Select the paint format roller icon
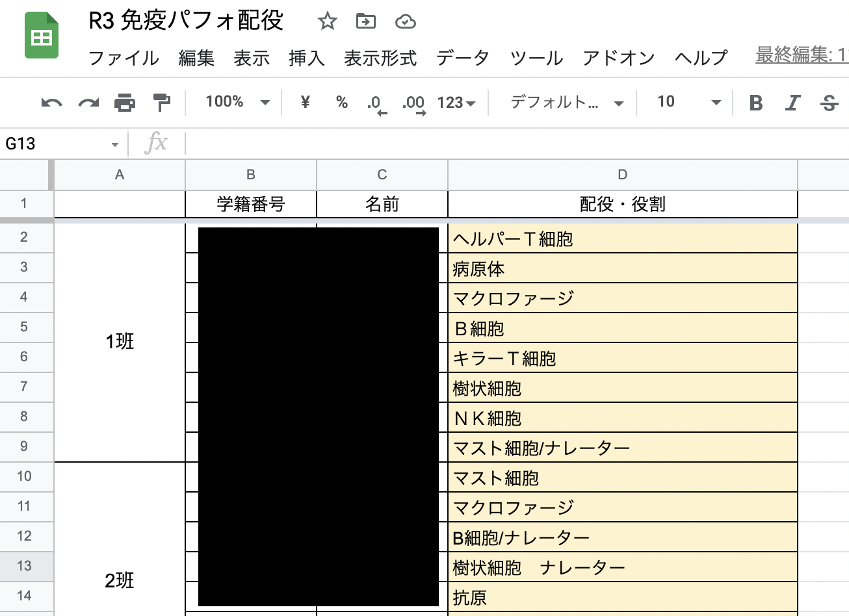 161,103
